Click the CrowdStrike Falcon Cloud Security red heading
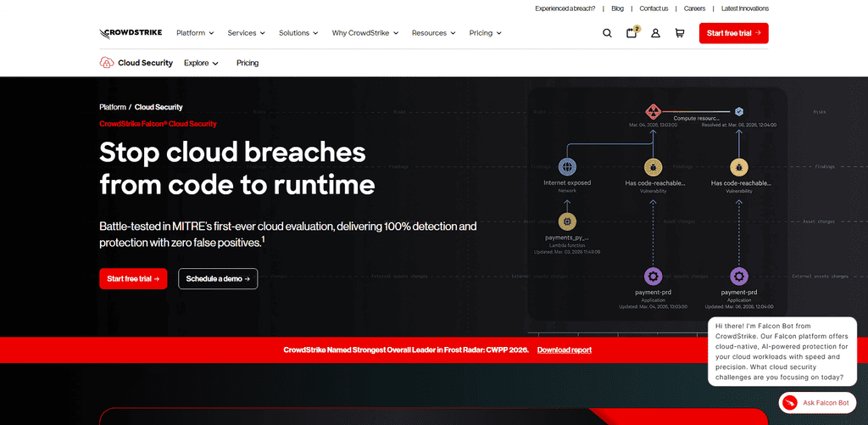Image resolution: width=868 pixels, height=425 pixels. [158, 124]
